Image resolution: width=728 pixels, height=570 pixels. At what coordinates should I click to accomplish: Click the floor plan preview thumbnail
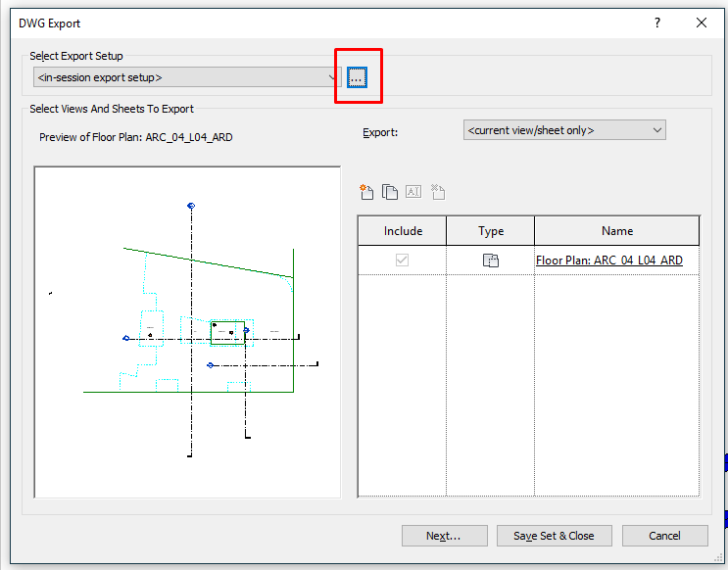click(x=187, y=332)
